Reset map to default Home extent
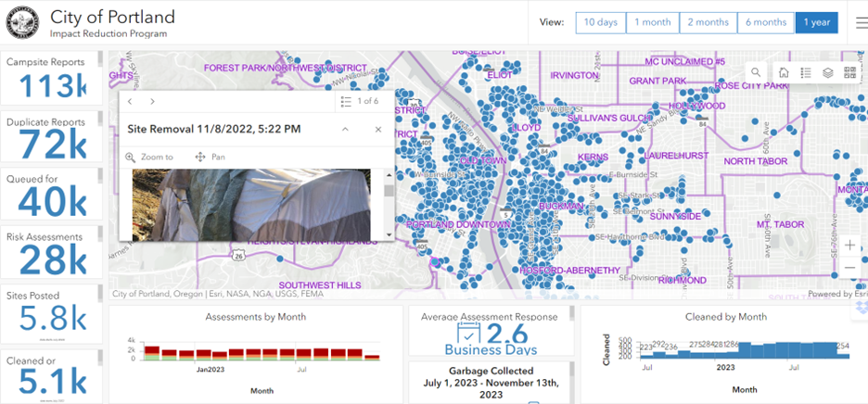This screenshot has height=404, width=868. pyautogui.click(x=784, y=72)
